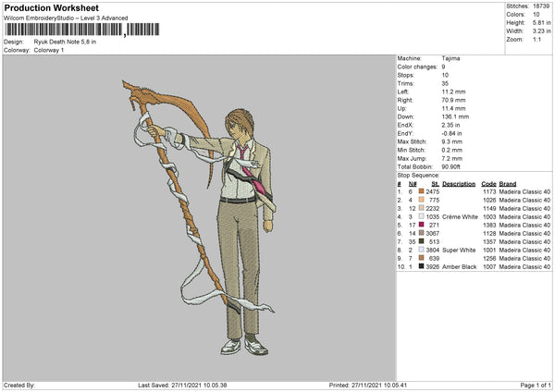Click the Down value '136.1 mm'
The width and height of the screenshot is (555, 392).
tap(455, 116)
